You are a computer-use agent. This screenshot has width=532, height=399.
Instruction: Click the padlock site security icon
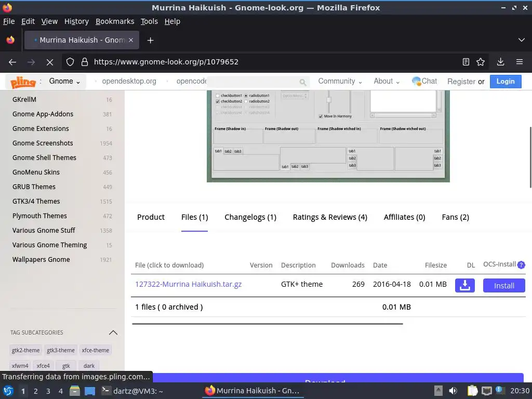point(85,62)
